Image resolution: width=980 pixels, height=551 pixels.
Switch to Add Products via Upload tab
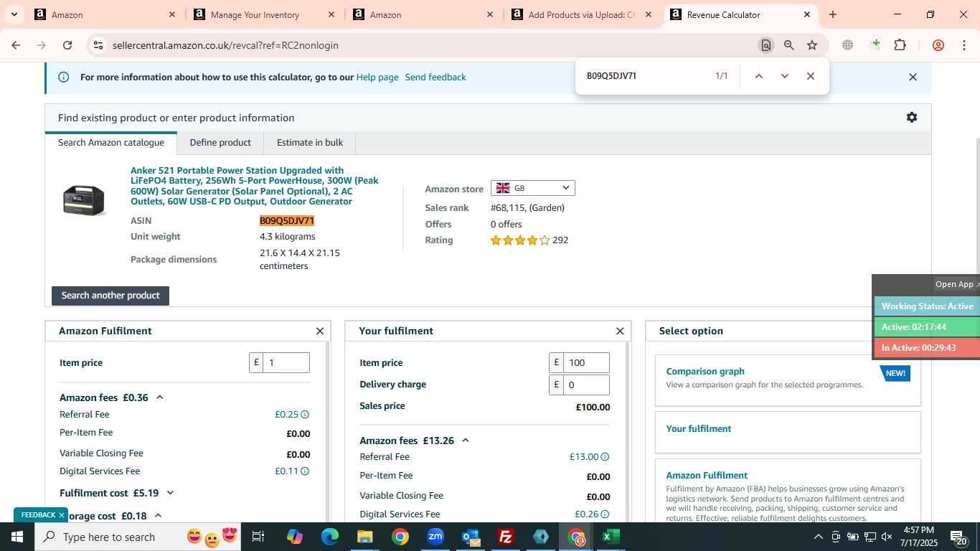click(581, 14)
